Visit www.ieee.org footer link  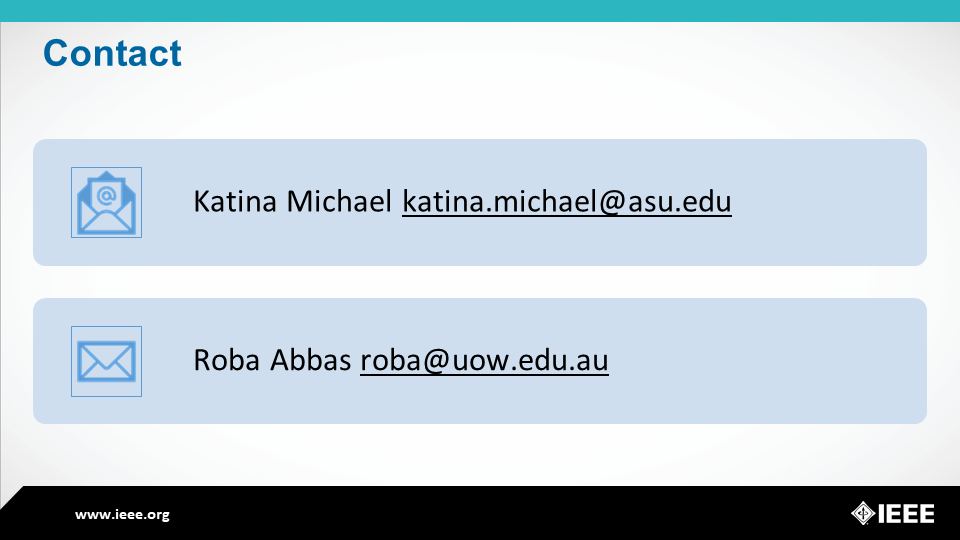(x=122, y=514)
